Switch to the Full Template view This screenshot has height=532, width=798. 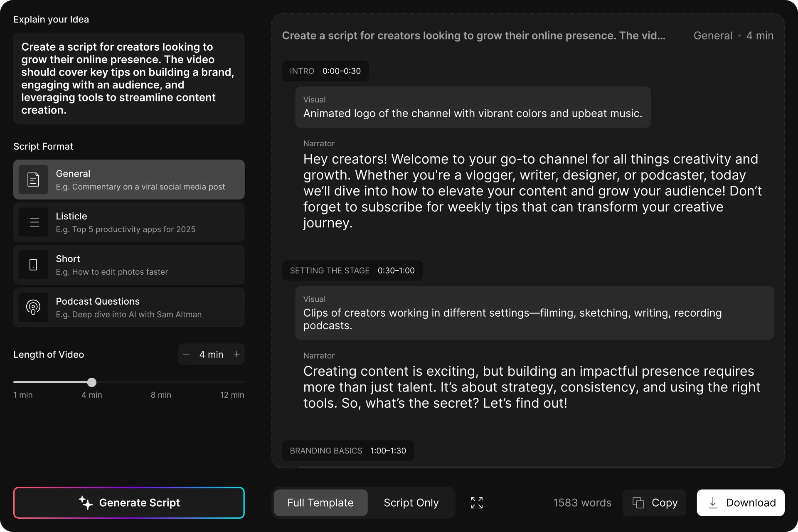(320, 502)
